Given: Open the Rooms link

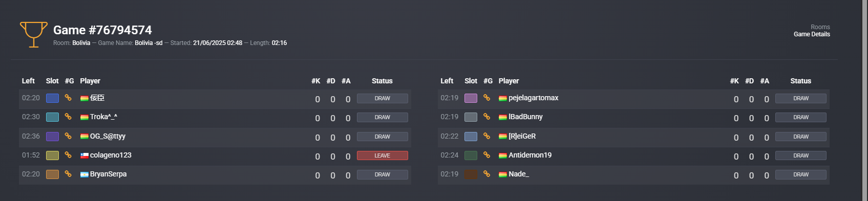Looking at the screenshot, I should tap(820, 27).
